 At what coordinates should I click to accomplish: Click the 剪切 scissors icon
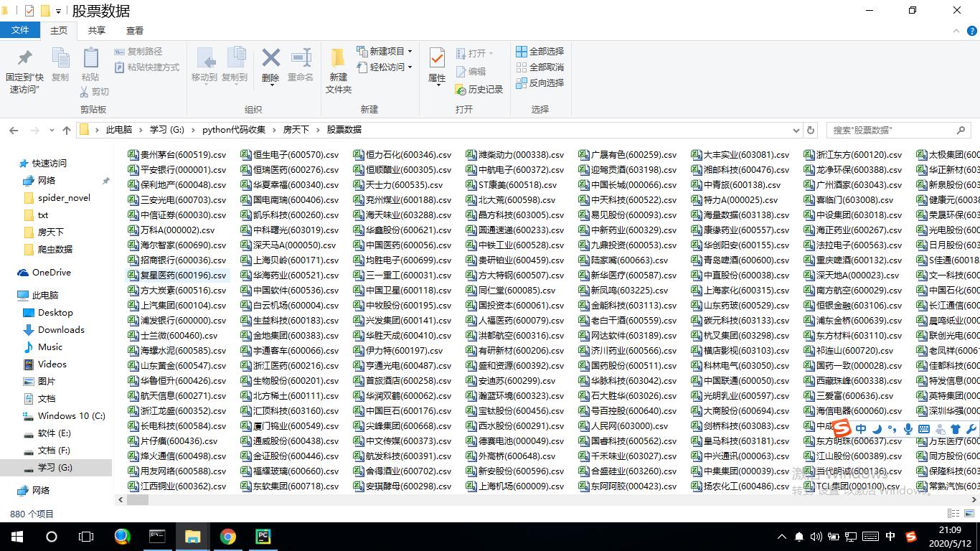tap(94, 92)
